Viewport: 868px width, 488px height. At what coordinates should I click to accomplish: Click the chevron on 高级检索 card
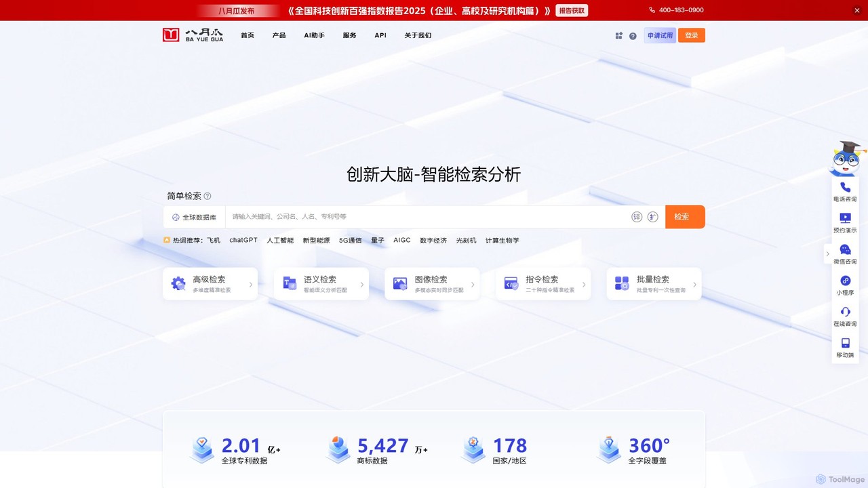click(x=251, y=285)
